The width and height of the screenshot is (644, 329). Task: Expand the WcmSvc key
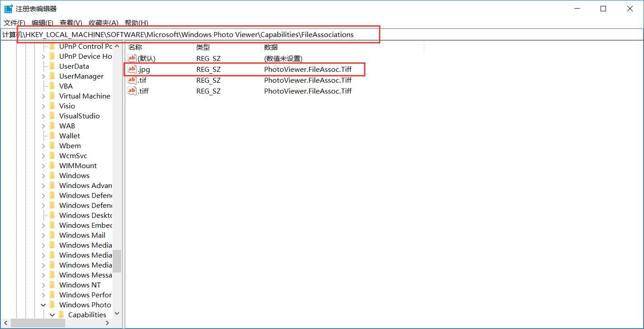(43, 156)
